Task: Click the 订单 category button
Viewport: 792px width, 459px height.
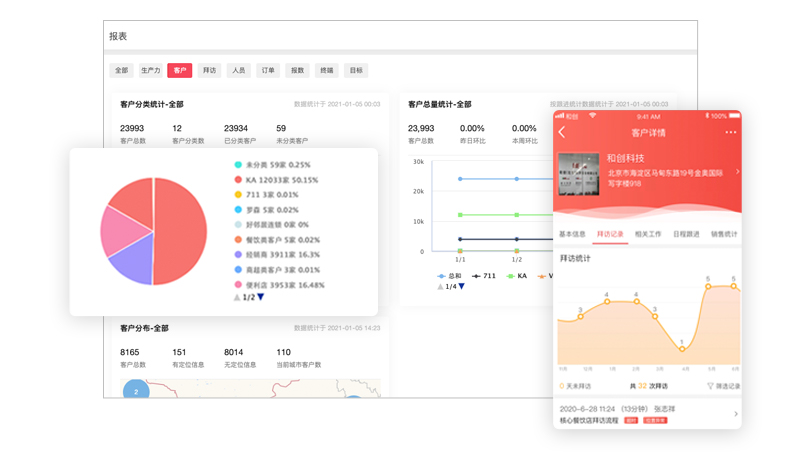Action: click(268, 71)
